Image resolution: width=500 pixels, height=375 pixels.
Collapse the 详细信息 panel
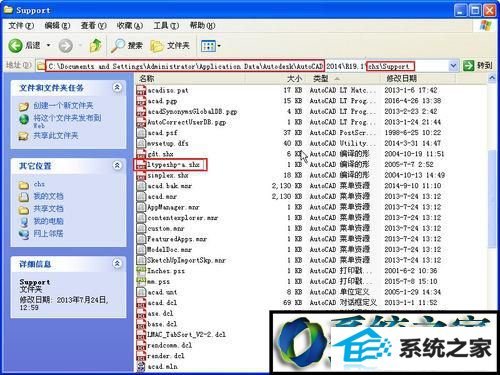117,263
